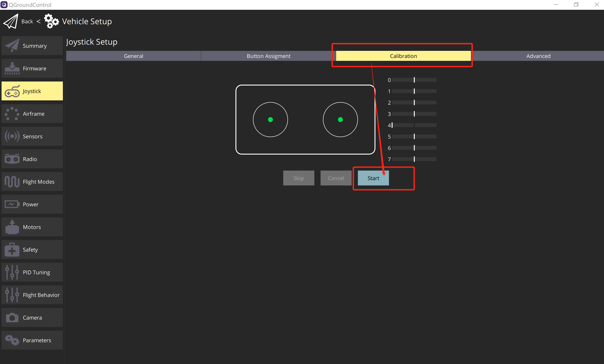This screenshot has width=604, height=364.
Task: Open the General joystick settings
Action: click(x=133, y=56)
